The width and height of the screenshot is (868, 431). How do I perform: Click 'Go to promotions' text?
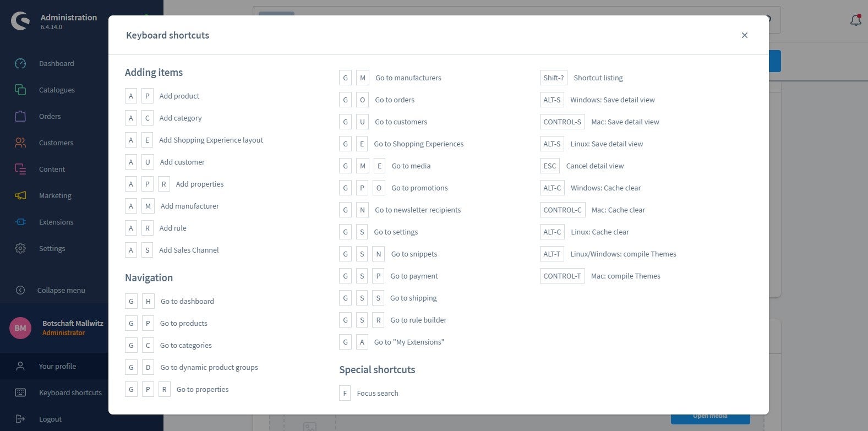[x=419, y=188]
